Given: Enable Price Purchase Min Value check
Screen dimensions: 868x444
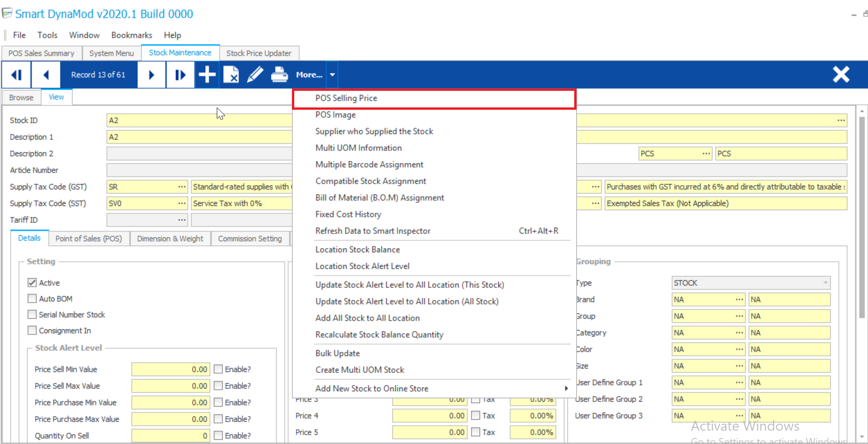Looking at the screenshot, I should 218,403.
